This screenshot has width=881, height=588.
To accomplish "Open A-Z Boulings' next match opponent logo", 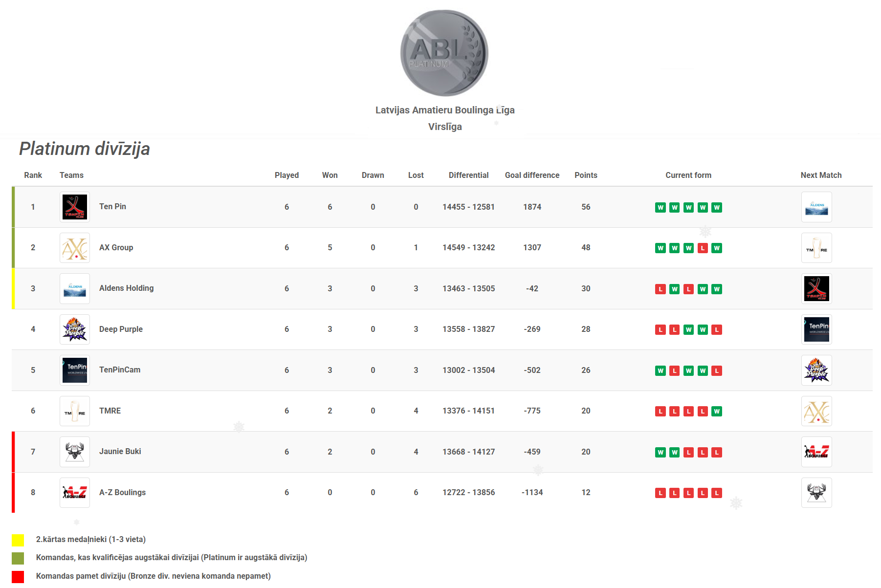I will pos(816,493).
